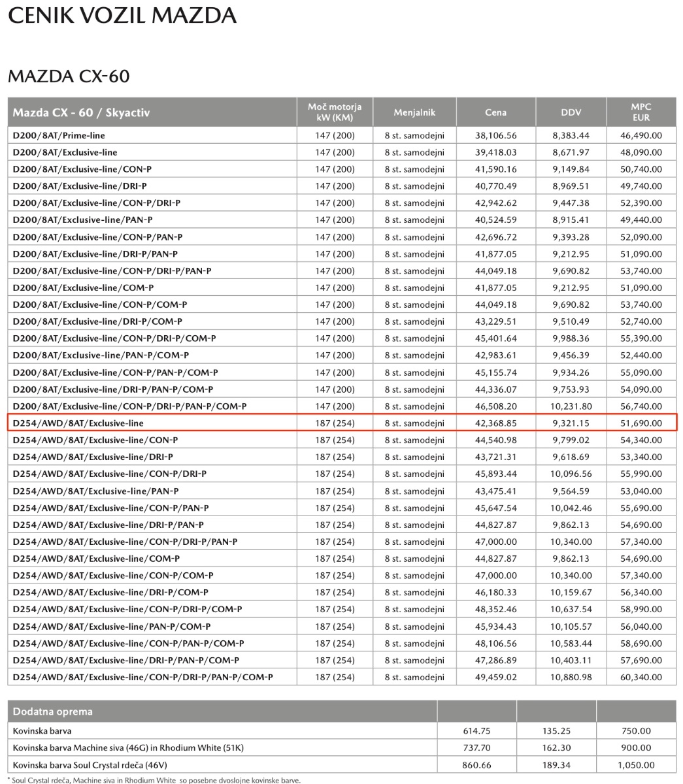Select the 60,340.00 price cell
This screenshot has height=784, width=683.
pyautogui.click(x=641, y=677)
